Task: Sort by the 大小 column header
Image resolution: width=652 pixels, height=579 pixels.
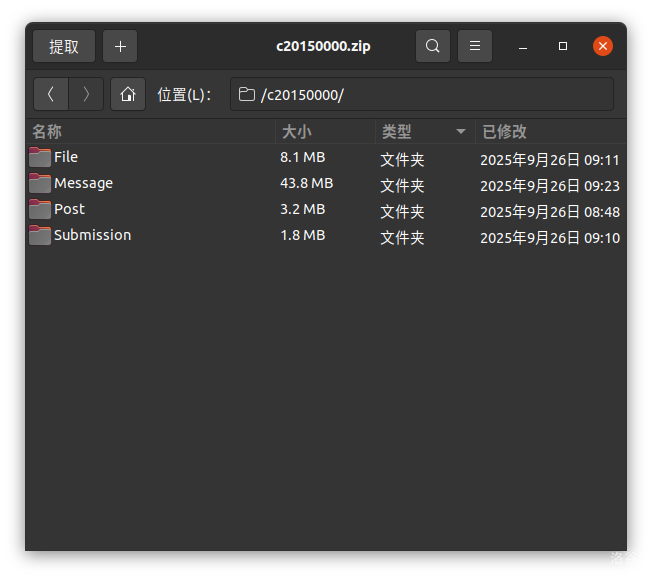Action: 297,131
